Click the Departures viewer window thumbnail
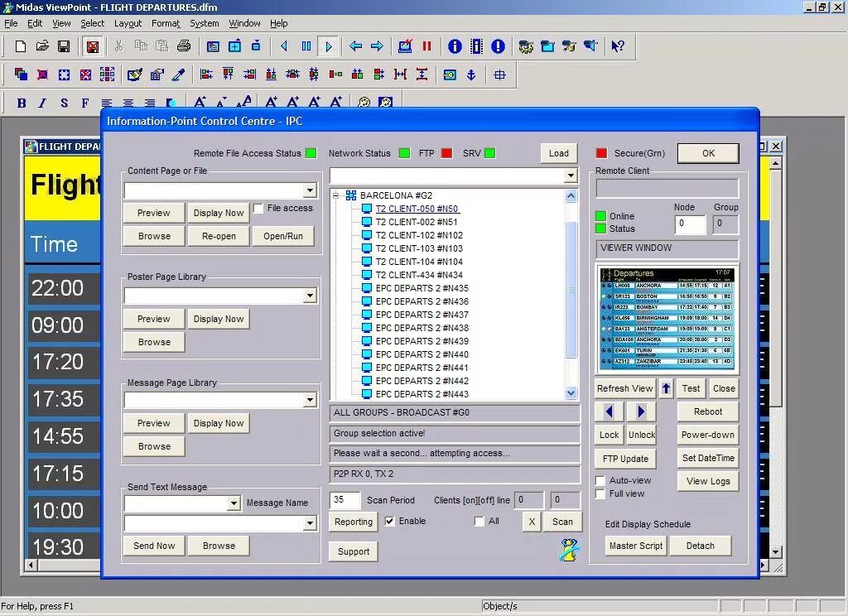848x616 pixels. [x=667, y=319]
